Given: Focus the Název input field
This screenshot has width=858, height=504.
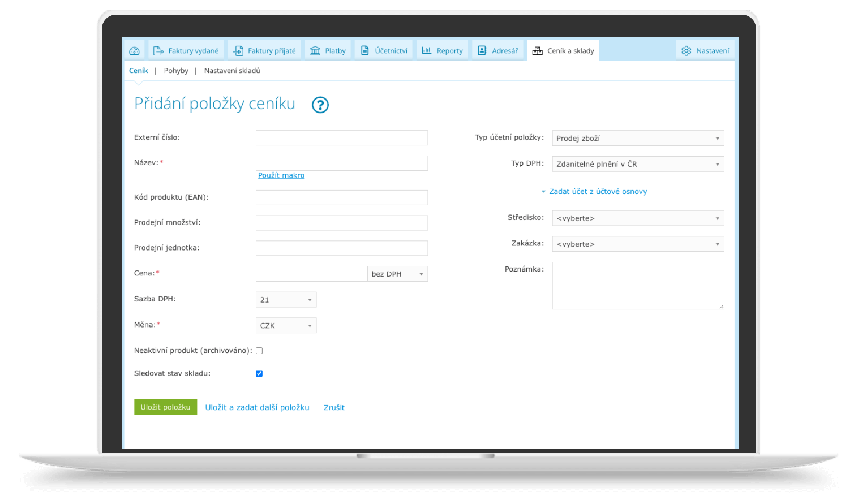Looking at the screenshot, I should pyautogui.click(x=342, y=163).
